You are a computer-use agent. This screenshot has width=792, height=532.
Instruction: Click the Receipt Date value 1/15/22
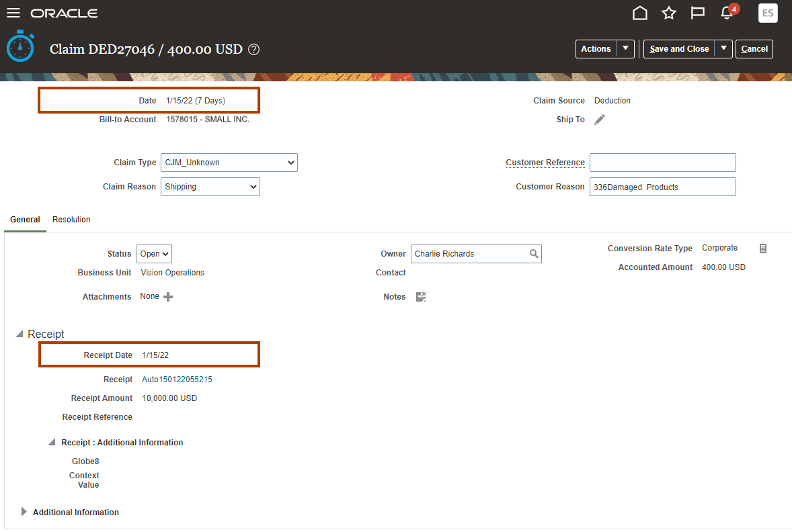pos(155,355)
